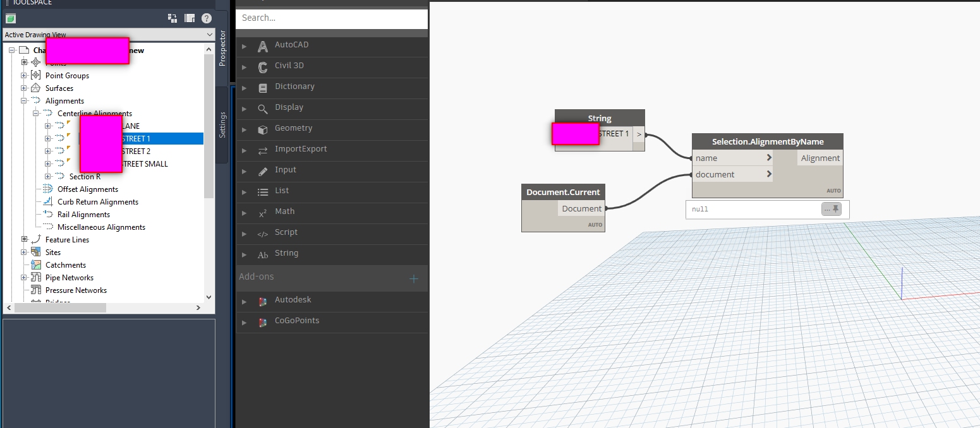Screen dimensions: 980x428
Task: Click the Autodesk add-on package icon
Action: [263, 302]
